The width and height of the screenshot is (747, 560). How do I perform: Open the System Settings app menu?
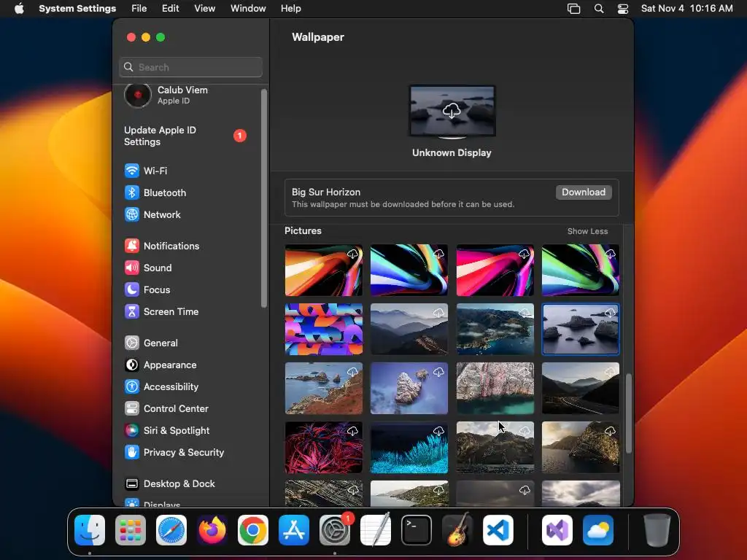coord(77,9)
